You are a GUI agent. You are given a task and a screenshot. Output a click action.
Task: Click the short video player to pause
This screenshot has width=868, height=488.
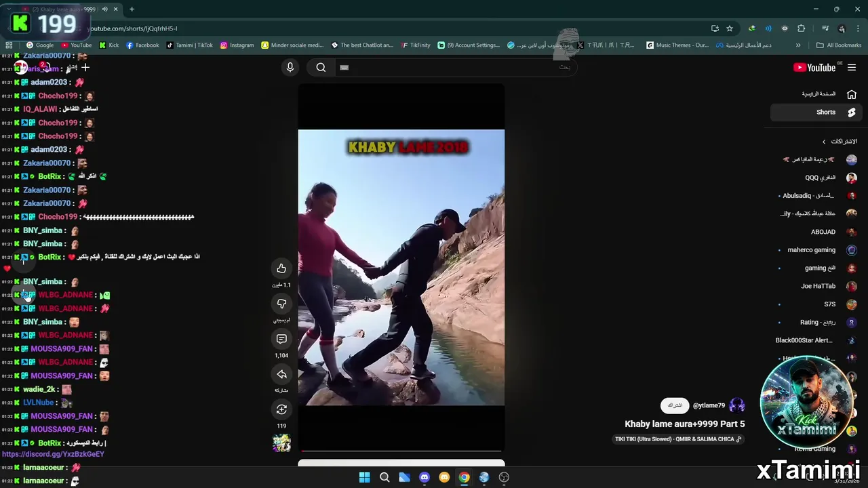[401, 267]
